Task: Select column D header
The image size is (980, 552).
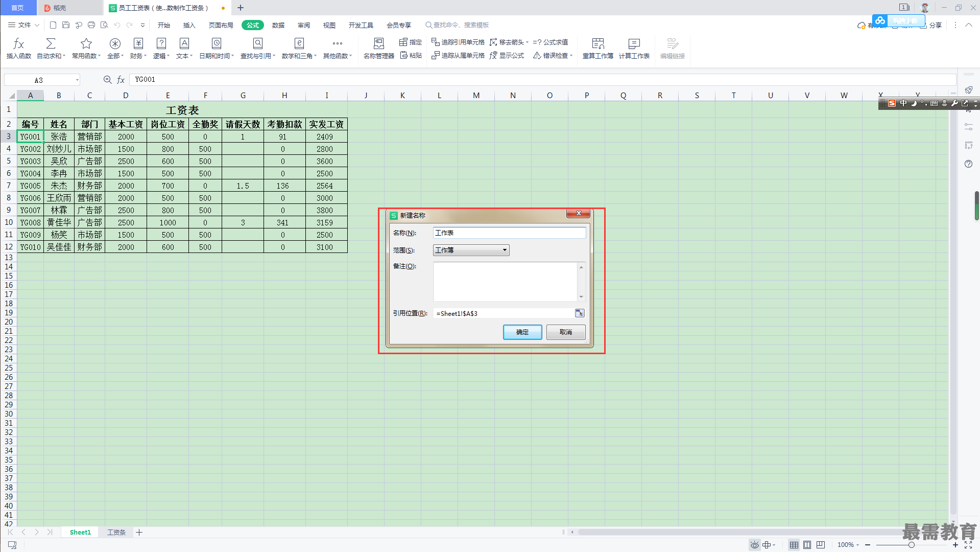Action: pos(126,96)
